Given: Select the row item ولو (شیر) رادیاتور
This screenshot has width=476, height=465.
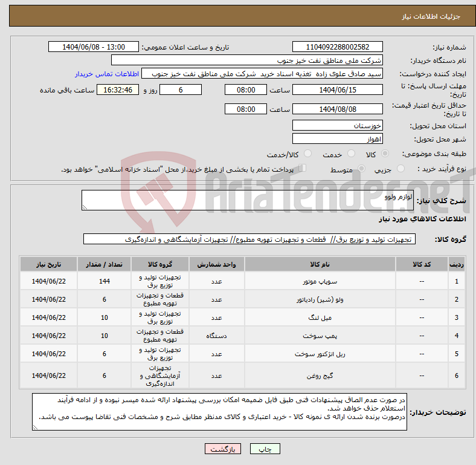Looking at the screenshot, I should [320, 300].
